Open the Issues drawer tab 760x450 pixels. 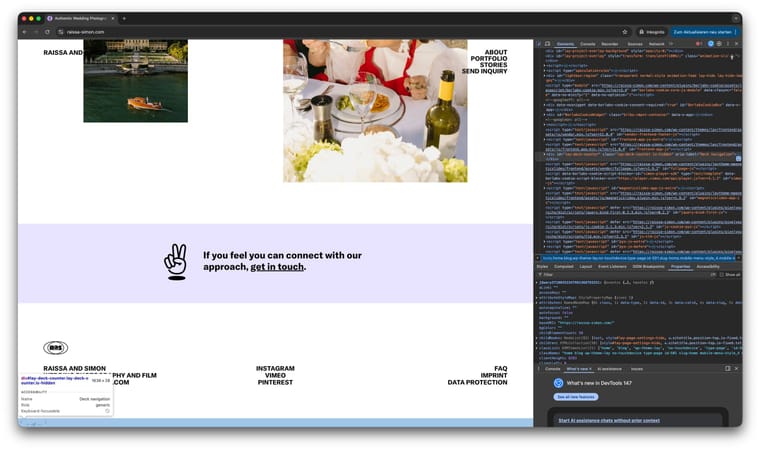tap(637, 369)
